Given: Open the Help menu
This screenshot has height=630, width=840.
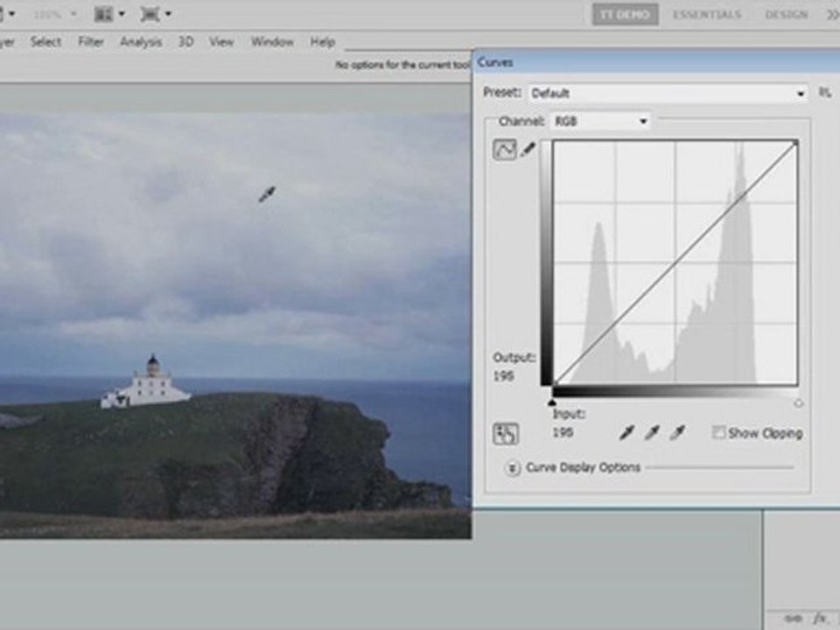Looking at the screenshot, I should point(323,42).
